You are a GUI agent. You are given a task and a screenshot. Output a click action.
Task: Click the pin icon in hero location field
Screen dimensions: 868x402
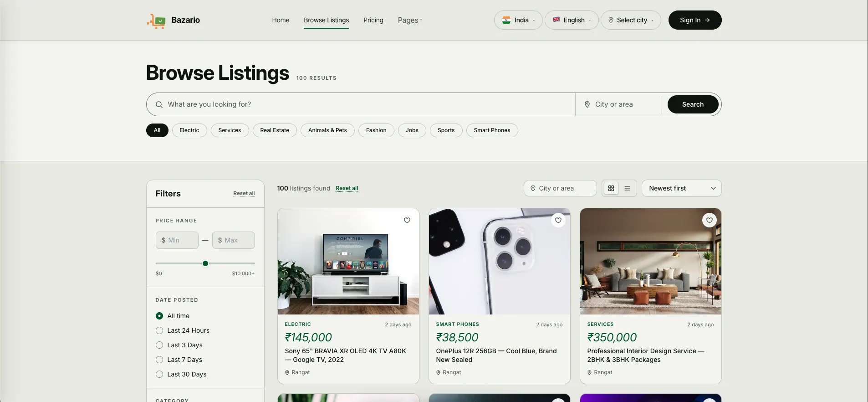[x=587, y=104]
